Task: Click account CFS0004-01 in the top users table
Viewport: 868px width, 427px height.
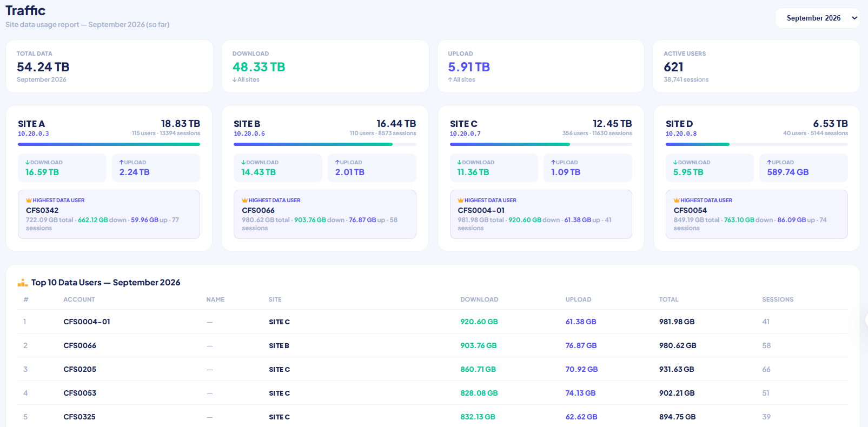Action: coord(87,322)
